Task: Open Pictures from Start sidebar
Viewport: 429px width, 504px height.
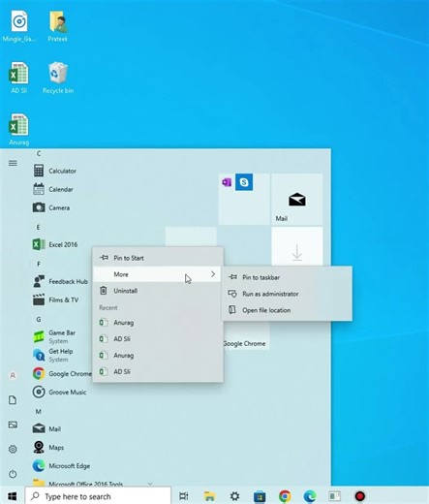Action: tap(13, 425)
